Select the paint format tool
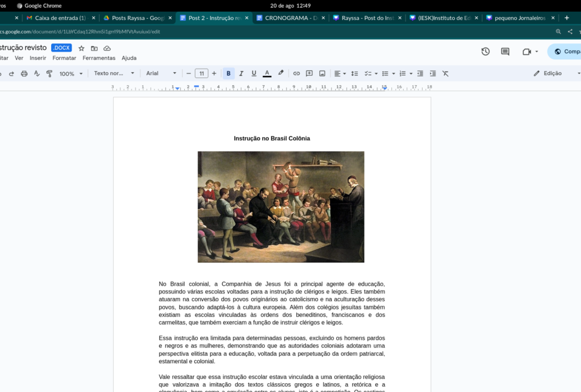581x392 pixels. tap(49, 73)
